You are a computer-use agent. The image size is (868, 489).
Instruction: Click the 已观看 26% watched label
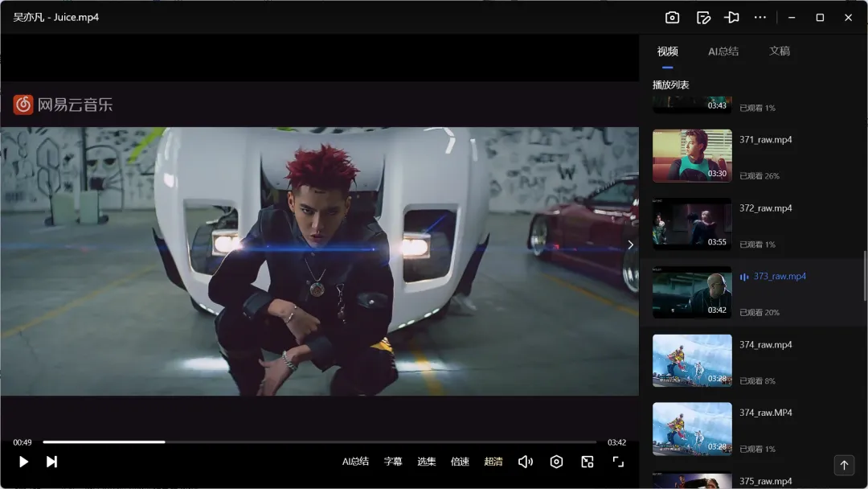(x=759, y=176)
